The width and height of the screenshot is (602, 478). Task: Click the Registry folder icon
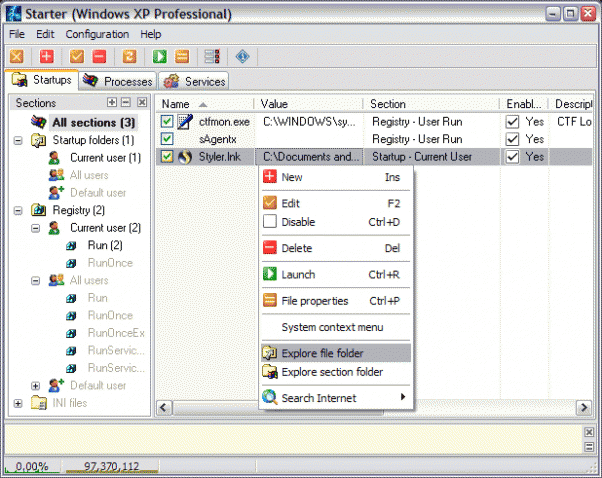tap(38, 210)
